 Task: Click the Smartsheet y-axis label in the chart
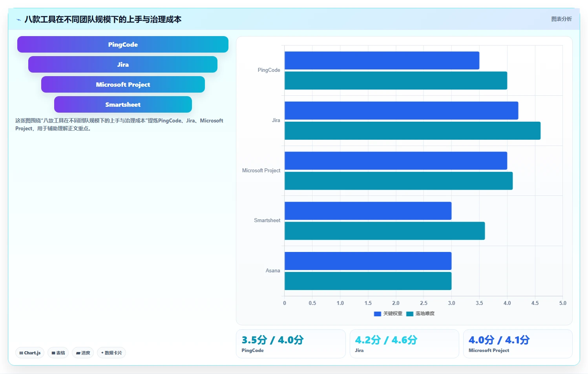tap(267, 221)
